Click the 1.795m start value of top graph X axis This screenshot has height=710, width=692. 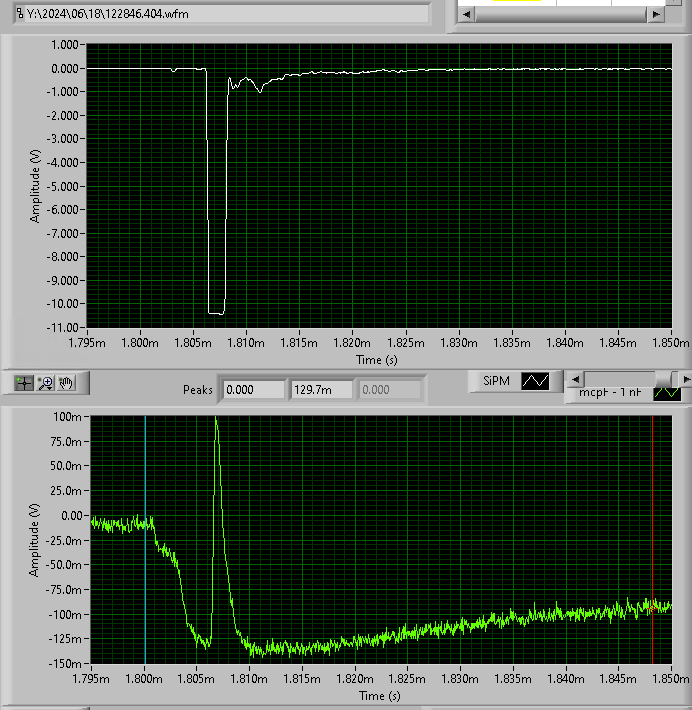pos(87,343)
